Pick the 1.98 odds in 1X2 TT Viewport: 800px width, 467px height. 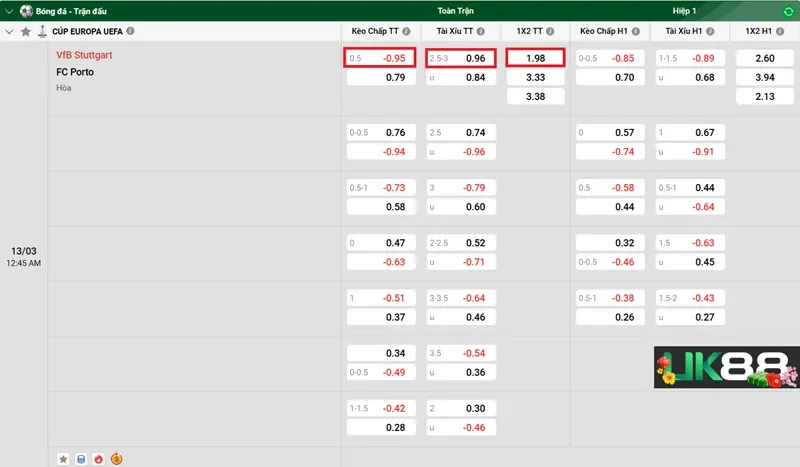click(535, 58)
